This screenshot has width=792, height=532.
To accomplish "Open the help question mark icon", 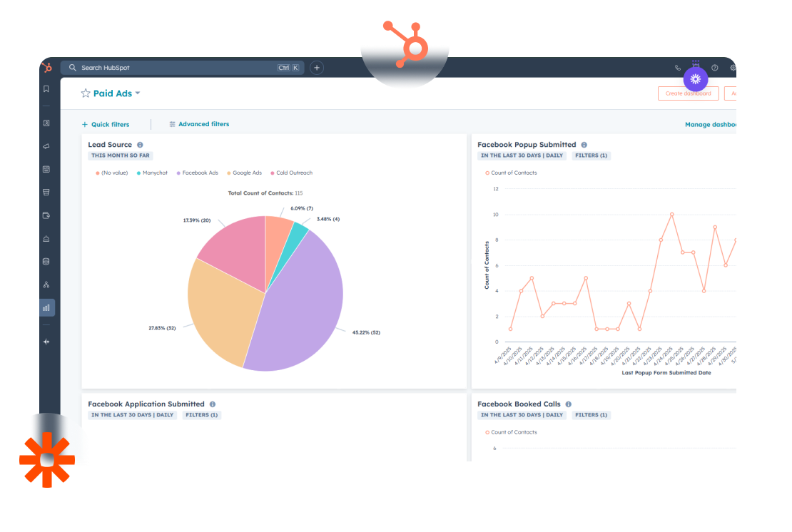I will (x=714, y=68).
